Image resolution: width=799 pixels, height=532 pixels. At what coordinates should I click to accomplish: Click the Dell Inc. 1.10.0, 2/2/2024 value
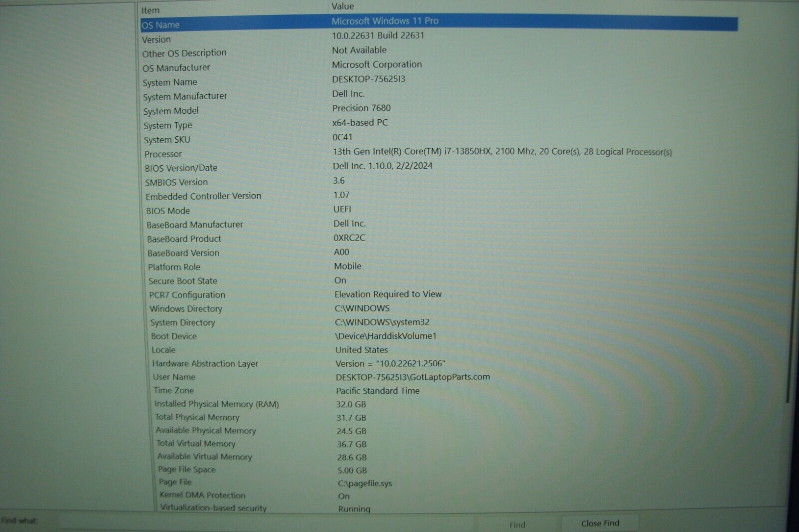coord(383,166)
